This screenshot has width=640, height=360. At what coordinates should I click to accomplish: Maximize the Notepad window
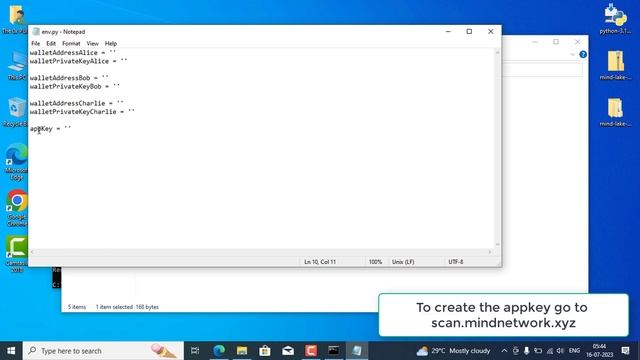click(x=469, y=31)
